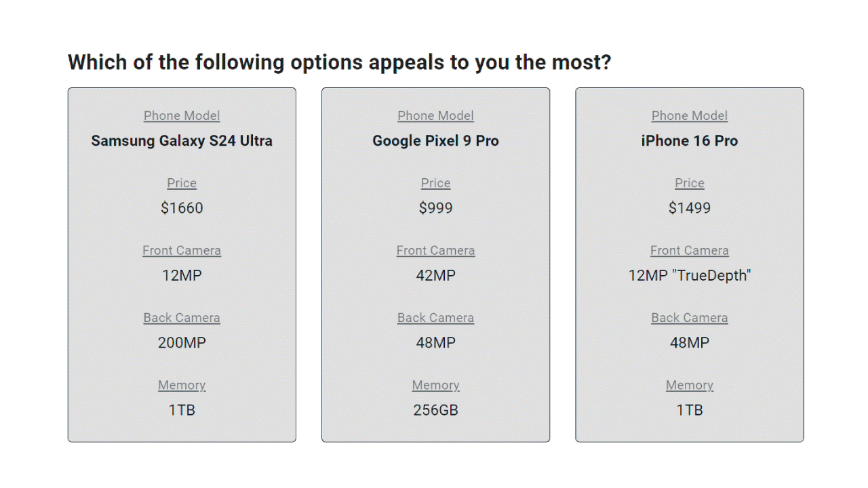Click the 12MP "TrueDepth" text

tap(690, 276)
